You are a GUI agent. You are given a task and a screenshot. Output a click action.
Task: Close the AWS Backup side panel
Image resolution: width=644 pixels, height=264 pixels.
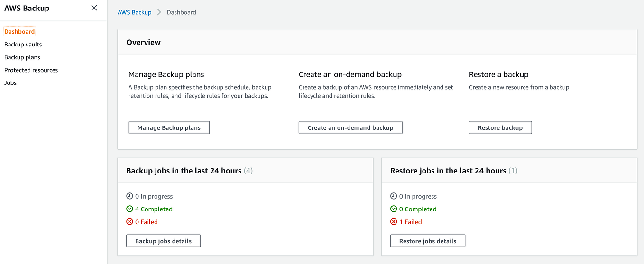click(x=94, y=8)
